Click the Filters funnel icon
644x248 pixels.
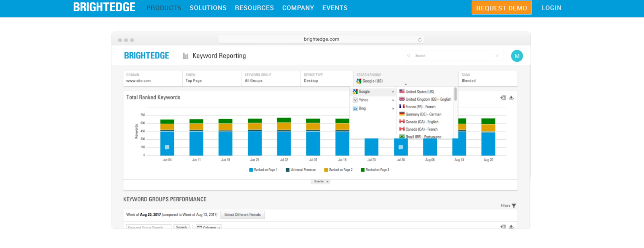[x=514, y=206]
